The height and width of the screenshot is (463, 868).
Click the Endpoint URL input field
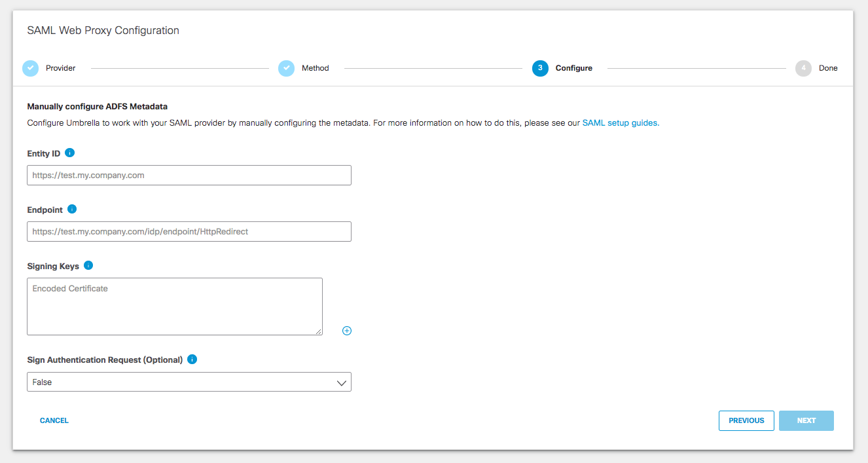[x=189, y=231]
